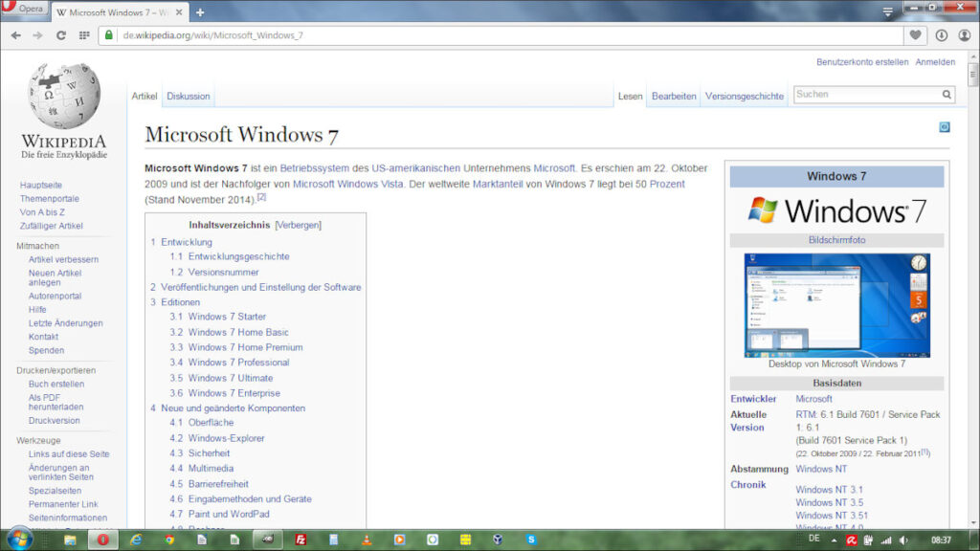This screenshot has width=980, height=551.
Task: Open the downloads icon in the toolbar
Action: click(x=942, y=35)
